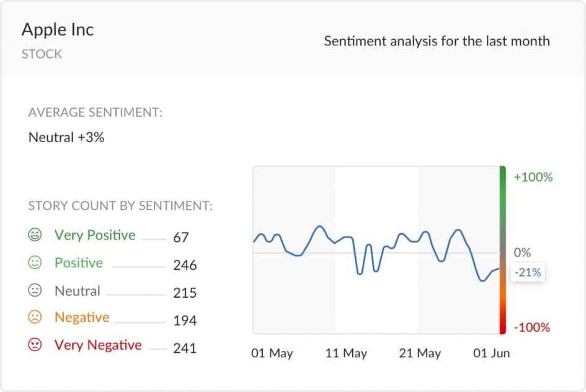Click the 11 May axis label

tap(346, 353)
